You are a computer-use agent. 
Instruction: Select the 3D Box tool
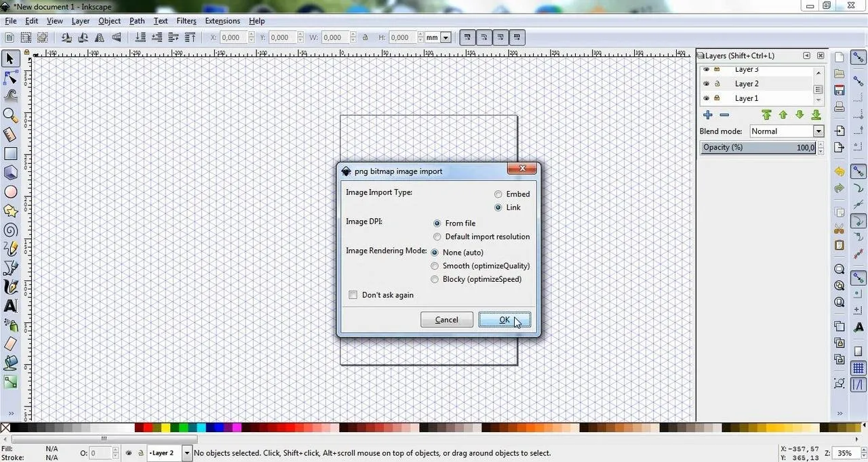[x=10, y=173]
